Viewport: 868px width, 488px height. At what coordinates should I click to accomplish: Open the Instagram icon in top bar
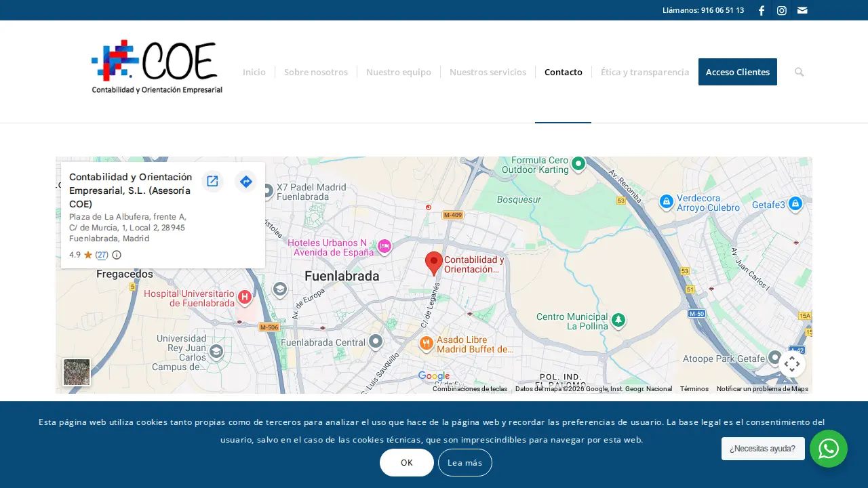[782, 10]
